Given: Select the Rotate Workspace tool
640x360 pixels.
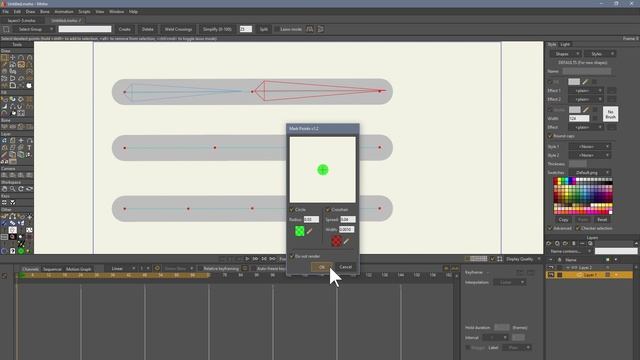Looking at the screenshot, I should point(21,189).
